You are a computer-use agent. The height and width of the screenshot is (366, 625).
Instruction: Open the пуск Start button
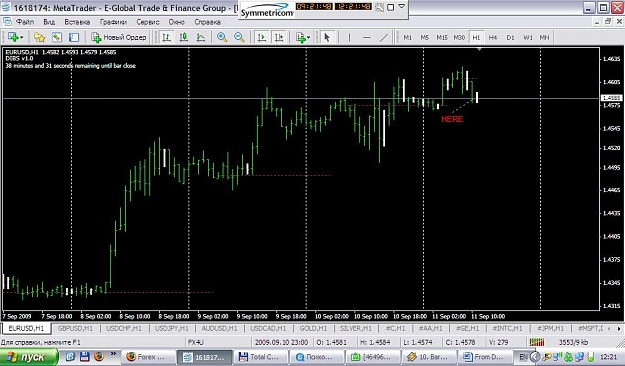click(28, 356)
